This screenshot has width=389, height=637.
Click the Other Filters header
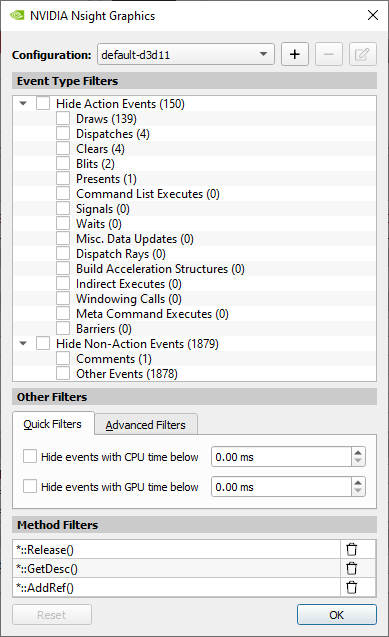click(194, 397)
